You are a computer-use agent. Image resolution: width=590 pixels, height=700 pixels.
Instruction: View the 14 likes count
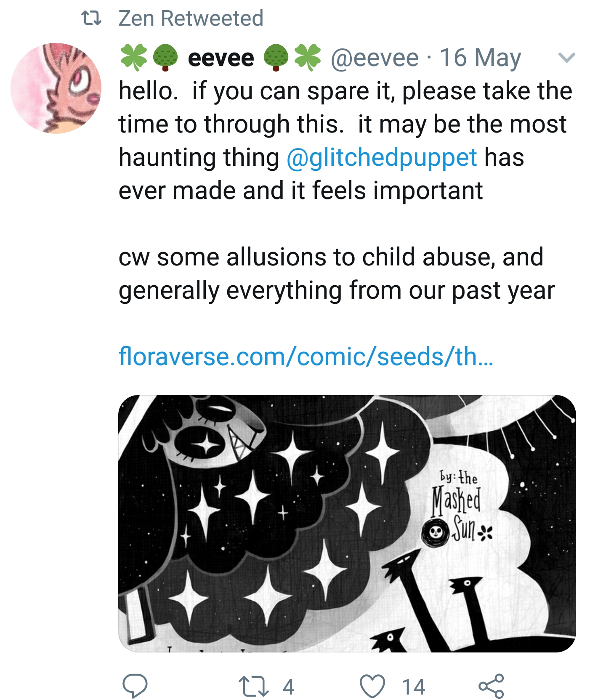(x=414, y=687)
